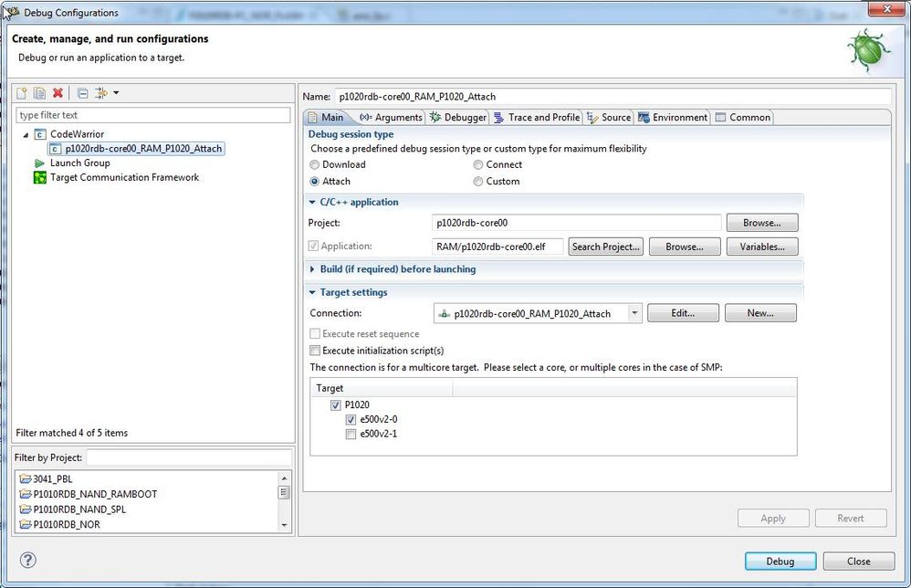911x588 pixels.
Task: Click the Duplicate launch configuration icon
Action: [39, 93]
